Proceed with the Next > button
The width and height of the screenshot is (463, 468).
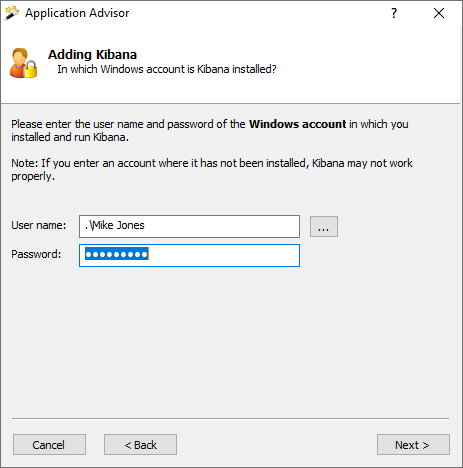click(413, 444)
